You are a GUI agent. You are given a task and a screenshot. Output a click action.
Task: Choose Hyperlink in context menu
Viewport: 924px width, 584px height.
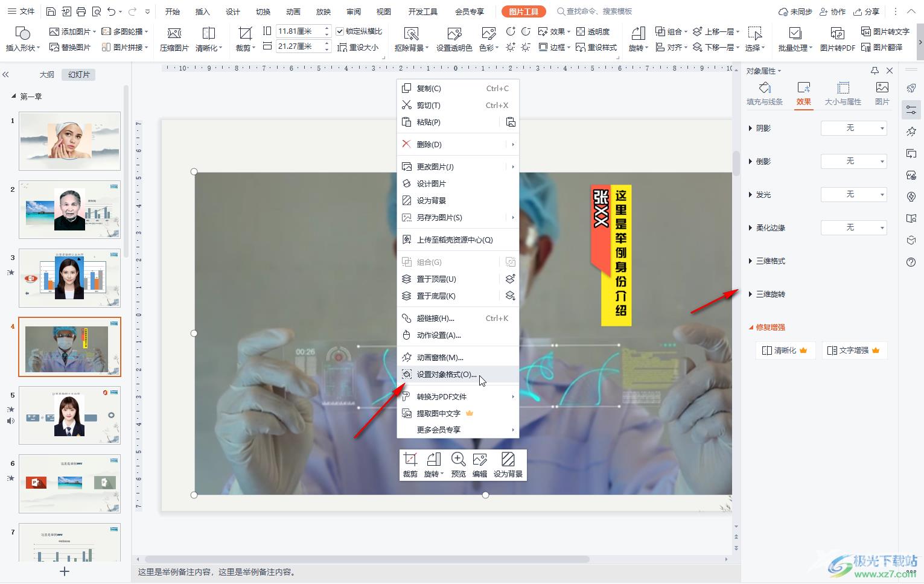(458, 318)
